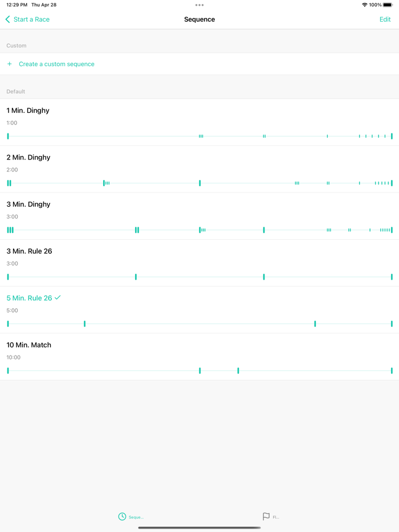This screenshot has width=399, height=532.
Task: Tap the Custom section header
Action: (17, 46)
